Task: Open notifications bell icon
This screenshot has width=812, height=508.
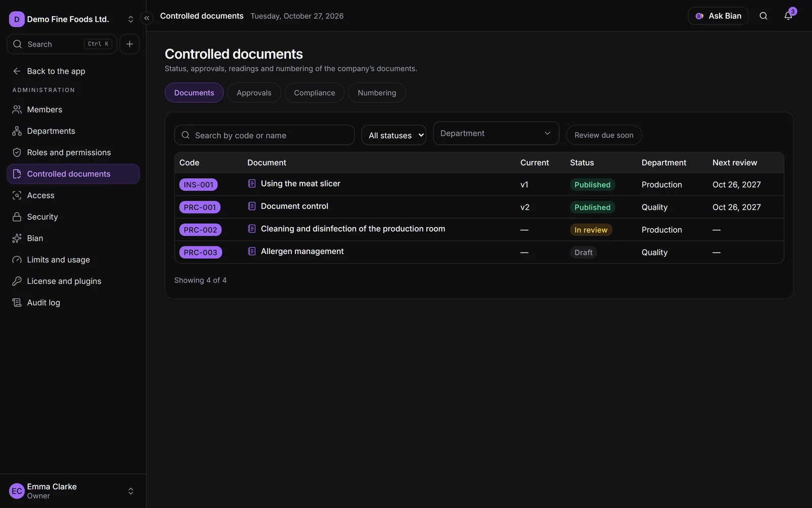Action: (x=788, y=16)
